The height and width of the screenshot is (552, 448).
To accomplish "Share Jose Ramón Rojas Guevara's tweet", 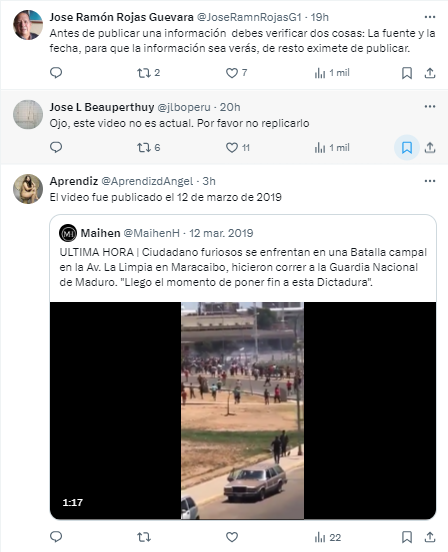I will click(x=430, y=73).
